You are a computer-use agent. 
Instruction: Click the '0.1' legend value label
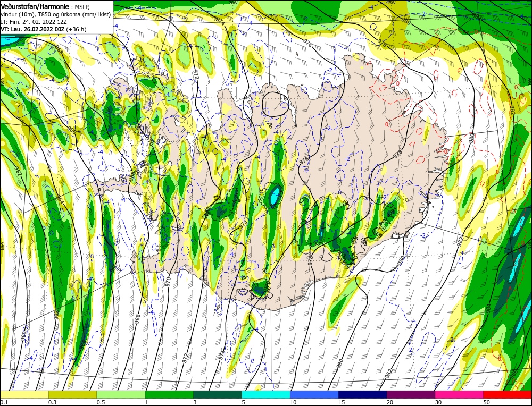tap(3, 402)
